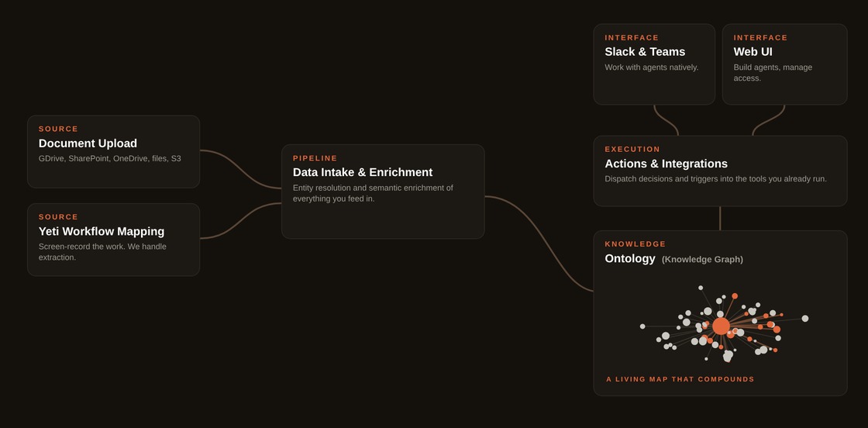Click "Screen-record the work. We handle extraction."
This screenshot has width=868, height=428.
(x=102, y=252)
